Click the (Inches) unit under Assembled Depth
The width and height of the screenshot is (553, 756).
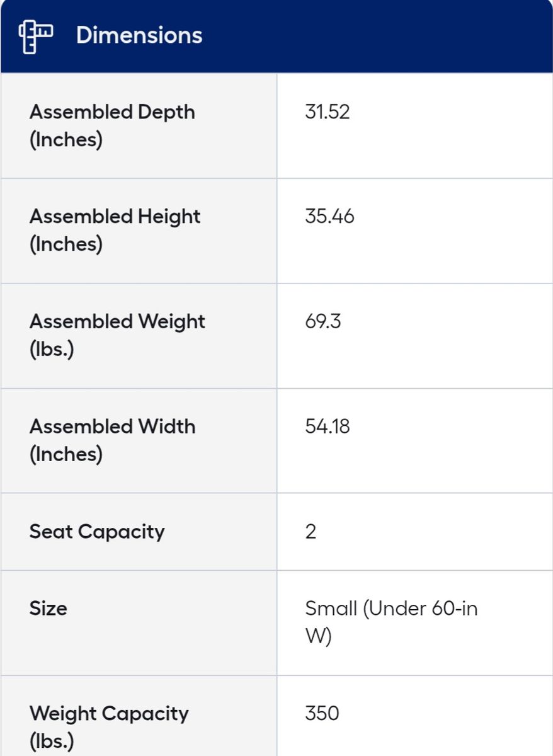[x=66, y=140]
